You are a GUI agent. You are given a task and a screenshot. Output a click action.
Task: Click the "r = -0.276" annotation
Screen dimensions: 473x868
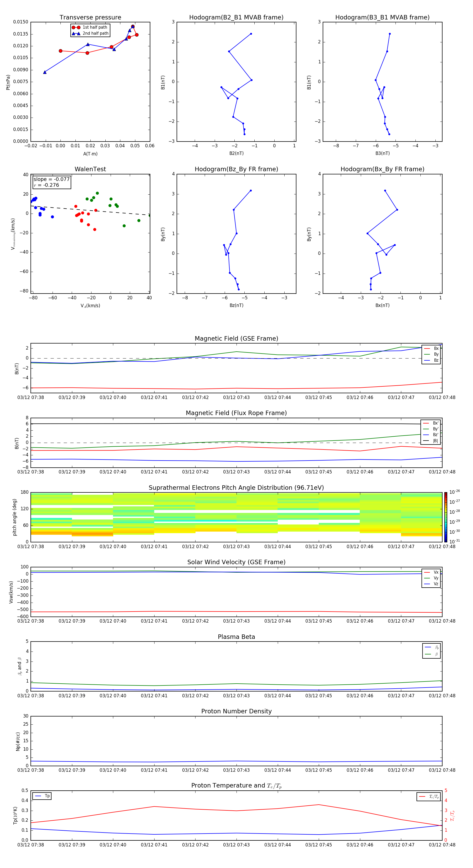tap(47, 185)
